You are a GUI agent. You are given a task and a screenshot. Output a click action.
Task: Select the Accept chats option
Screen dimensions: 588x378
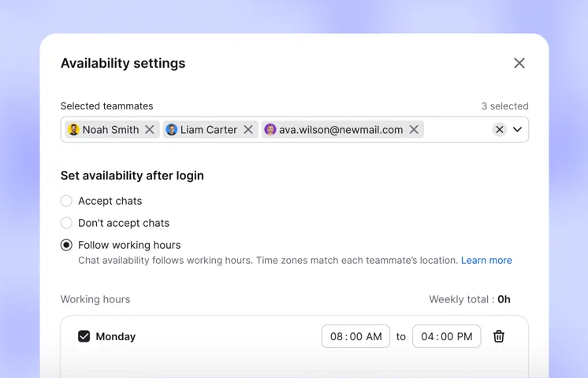pyautogui.click(x=66, y=201)
